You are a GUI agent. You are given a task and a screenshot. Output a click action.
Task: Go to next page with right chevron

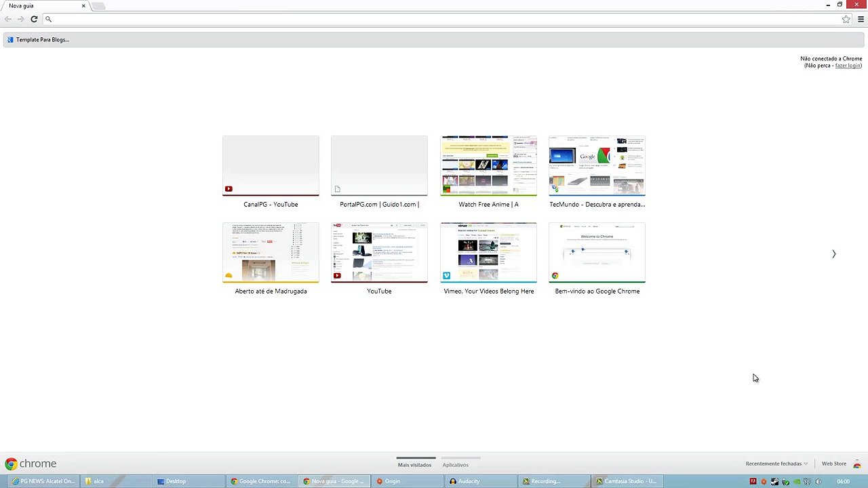(x=833, y=253)
